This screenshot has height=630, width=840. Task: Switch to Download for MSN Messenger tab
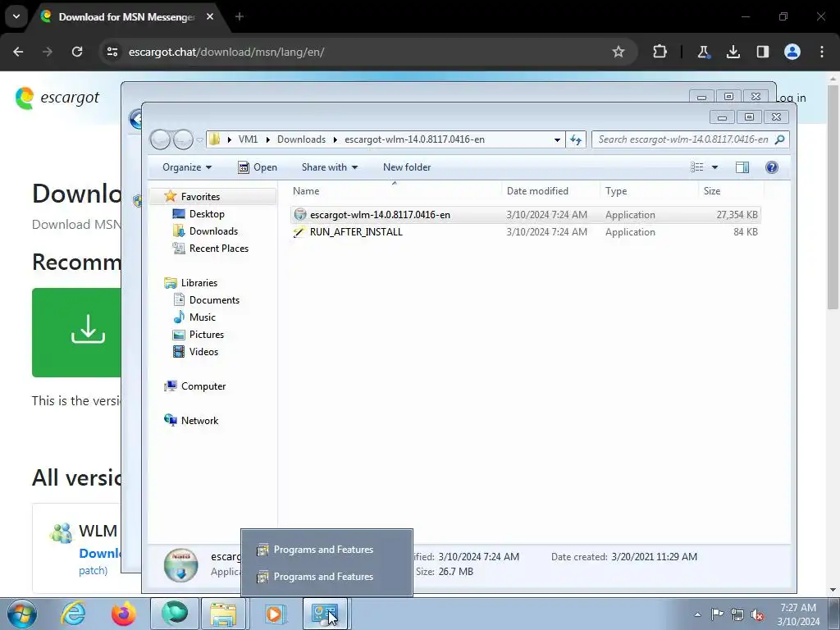pos(127,16)
